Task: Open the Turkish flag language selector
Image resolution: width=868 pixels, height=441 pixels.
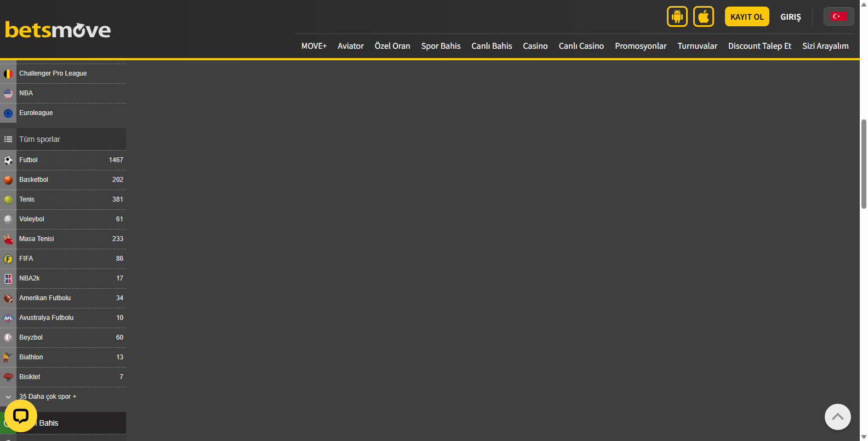Action: 838,16
